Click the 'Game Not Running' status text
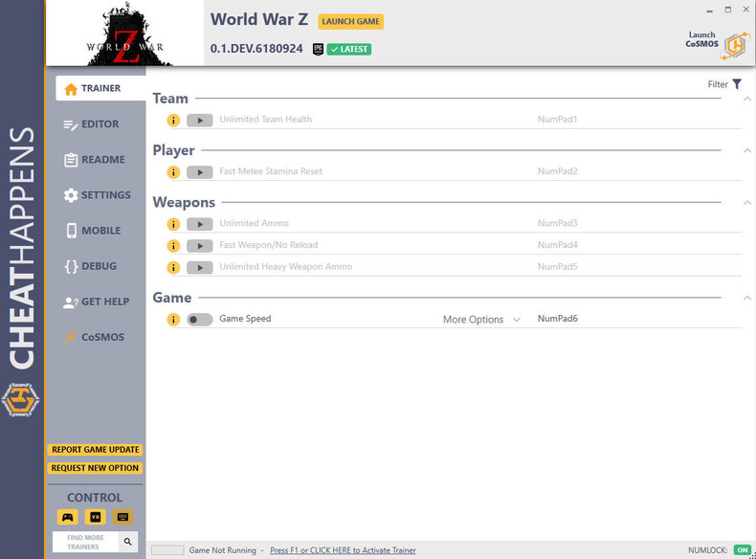Viewport: 756px width, 559px height. (222, 550)
